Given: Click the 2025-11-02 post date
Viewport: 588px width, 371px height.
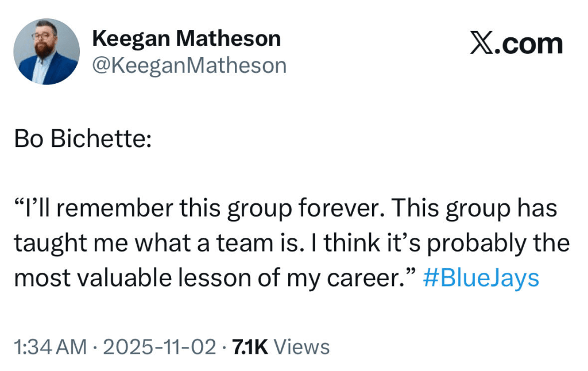Looking at the screenshot, I should tap(160, 347).
